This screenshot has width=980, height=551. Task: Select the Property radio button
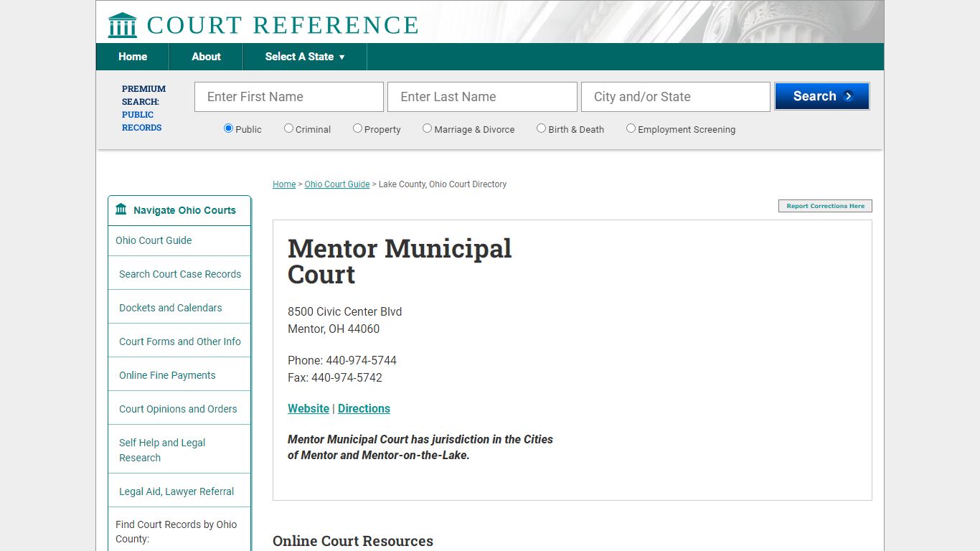click(357, 128)
